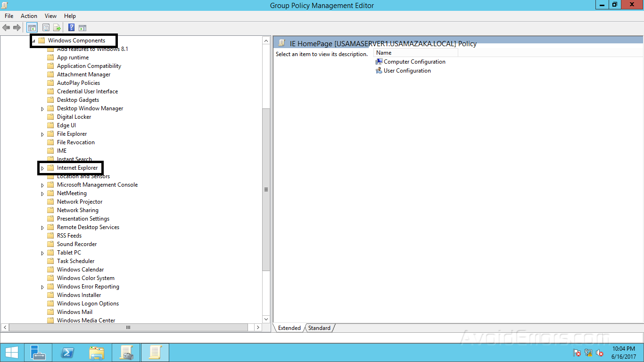The width and height of the screenshot is (644, 362).
Task: Select the RSS Feeds folder
Action: (69, 235)
